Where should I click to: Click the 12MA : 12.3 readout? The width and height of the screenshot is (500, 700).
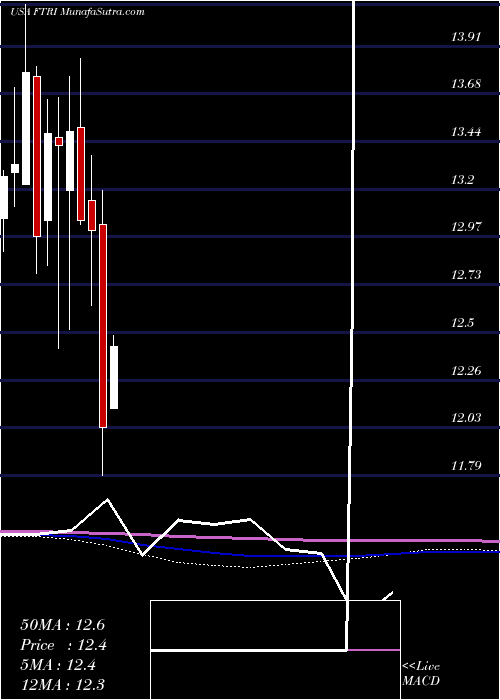[62, 684]
